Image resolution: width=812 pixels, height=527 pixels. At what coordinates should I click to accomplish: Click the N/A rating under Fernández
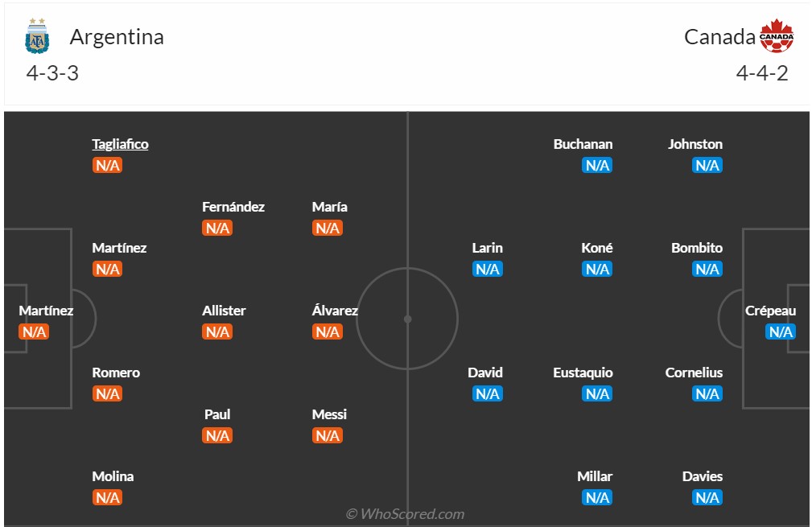point(217,229)
